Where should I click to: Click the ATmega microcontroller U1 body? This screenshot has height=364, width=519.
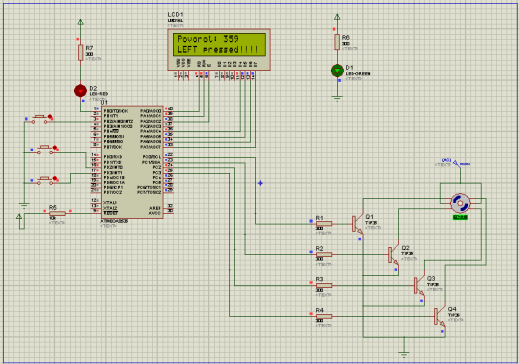click(132, 162)
